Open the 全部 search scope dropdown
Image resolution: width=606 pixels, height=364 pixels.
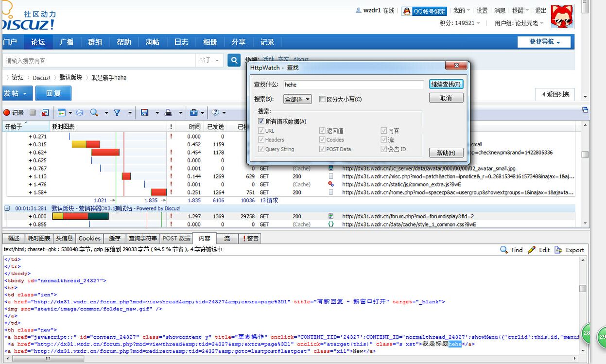297,100
